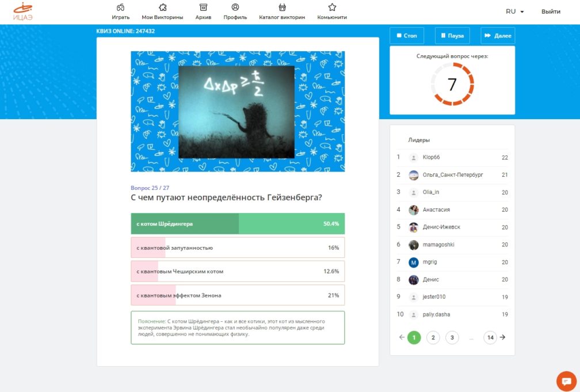This screenshot has height=392, width=580.
Task: Select answer 'с квантовым эффектом Зенона'
Action: click(x=238, y=295)
